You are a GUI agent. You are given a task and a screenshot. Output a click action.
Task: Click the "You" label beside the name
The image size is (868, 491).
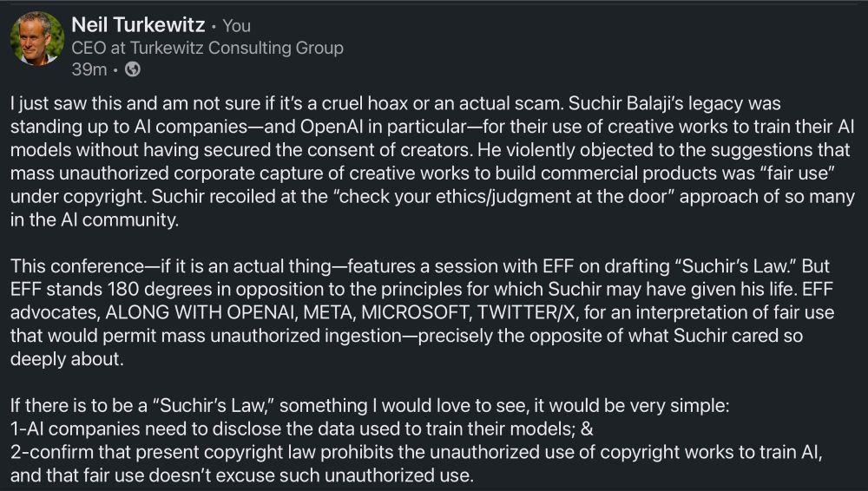[x=236, y=26]
